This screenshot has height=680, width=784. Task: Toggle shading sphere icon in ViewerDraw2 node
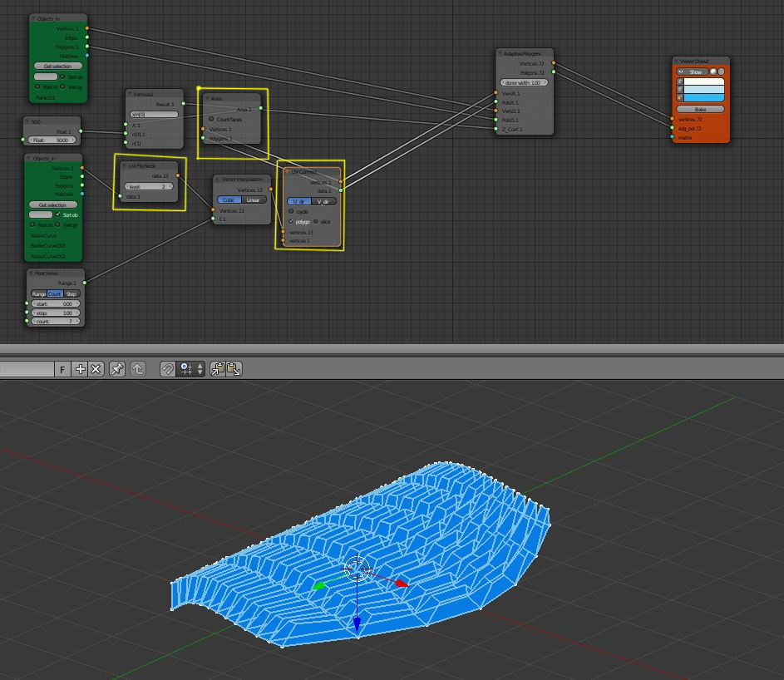[713, 72]
